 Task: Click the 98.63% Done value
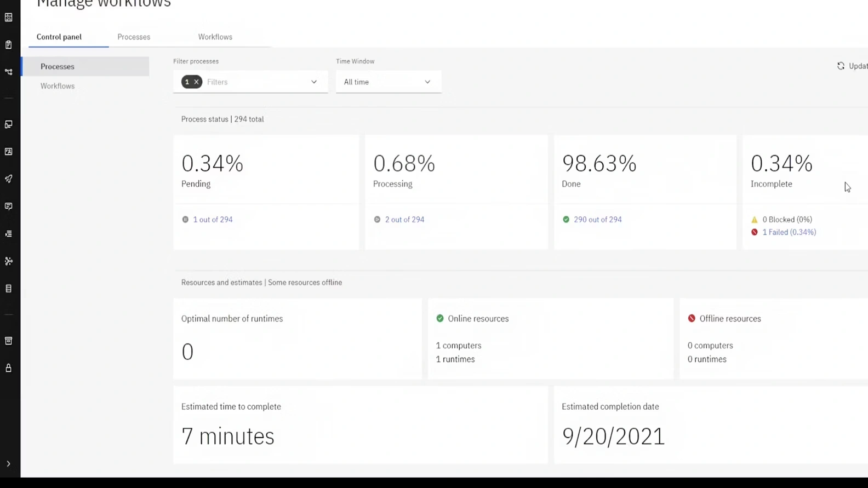[x=599, y=163]
